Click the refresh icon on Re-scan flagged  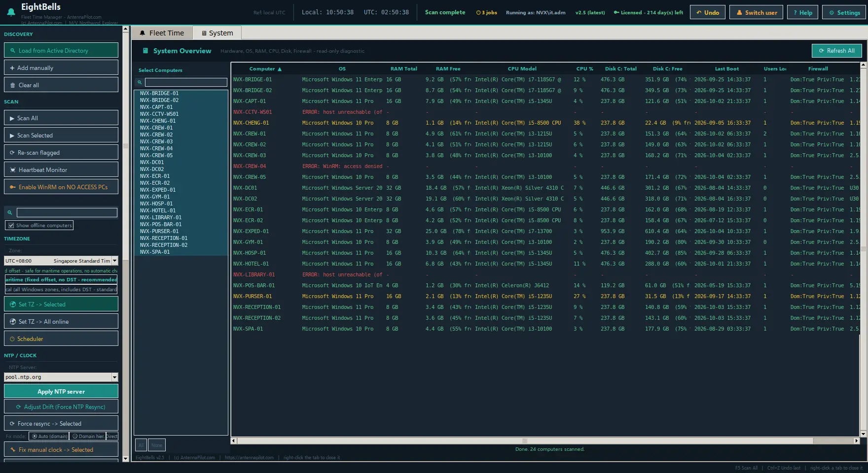pyautogui.click(x=12, y=153)
